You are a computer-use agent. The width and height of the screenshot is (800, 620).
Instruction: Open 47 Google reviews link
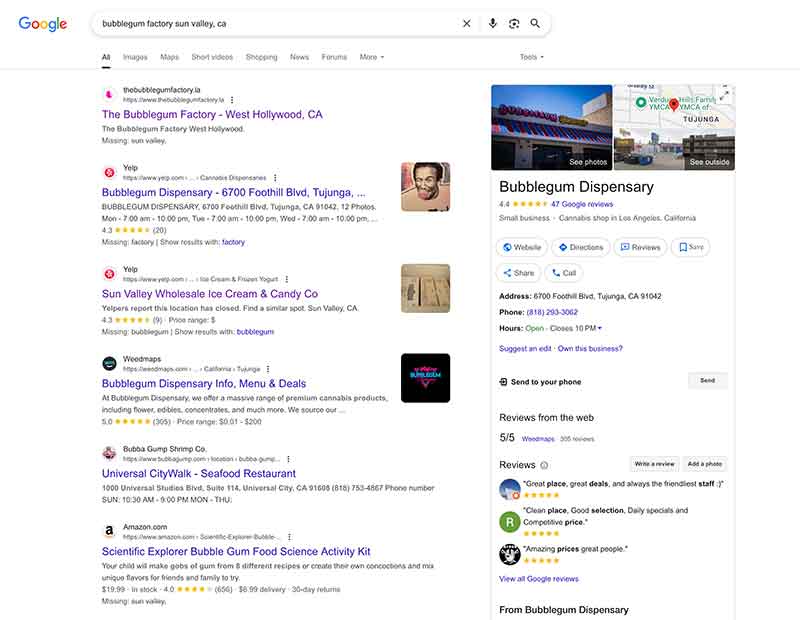(x=582, y=204)
